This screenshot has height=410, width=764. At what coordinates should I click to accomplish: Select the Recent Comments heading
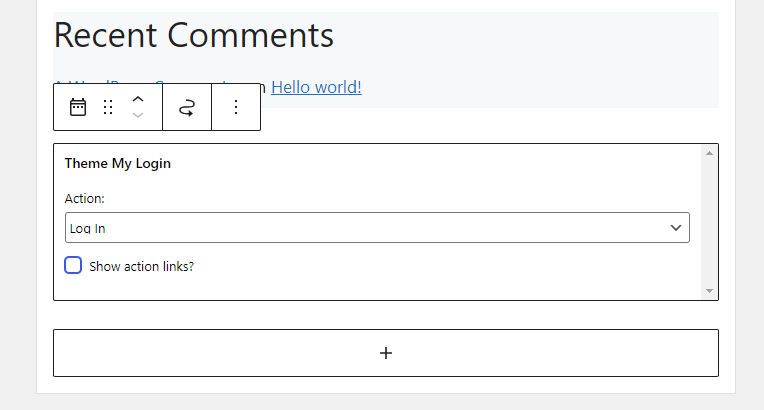click(x=193, y=35)
